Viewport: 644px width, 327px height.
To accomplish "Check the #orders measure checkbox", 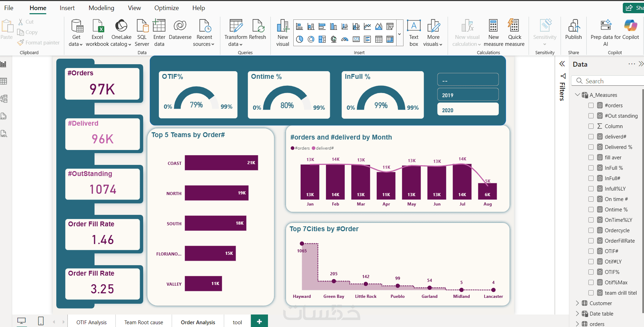I will (591, 105).
